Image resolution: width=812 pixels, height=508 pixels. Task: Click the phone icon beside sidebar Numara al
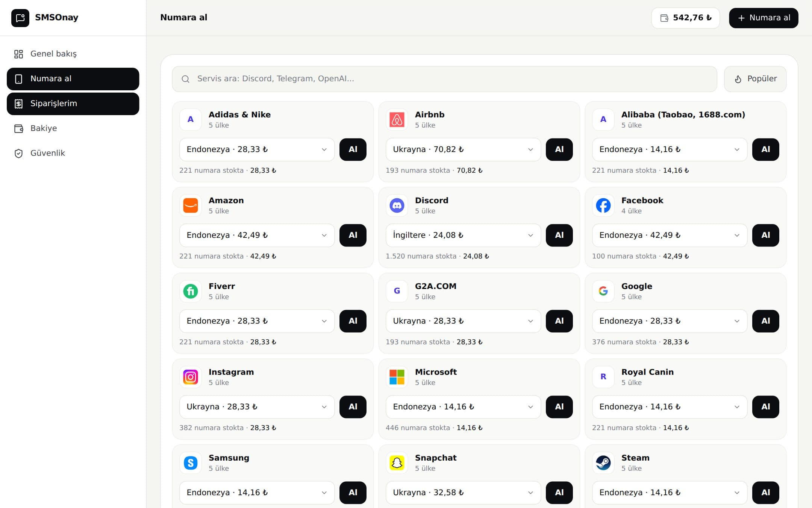[18, 79]
